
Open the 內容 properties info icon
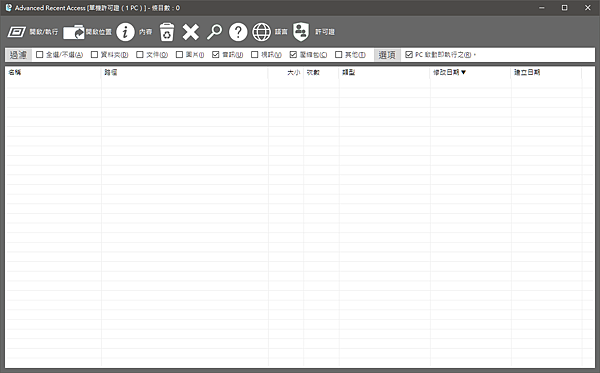tap(125, 32)
